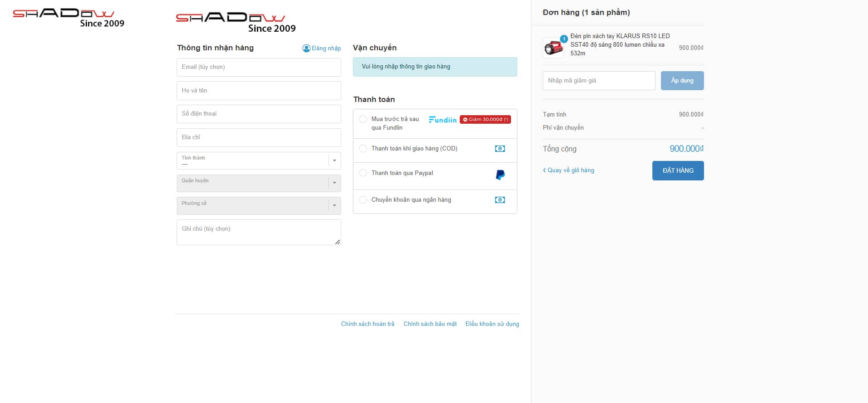Select Mua trước trả sau qua Fundiin
The width and height of the screenshot is (868, 403).
pos(363,119)
